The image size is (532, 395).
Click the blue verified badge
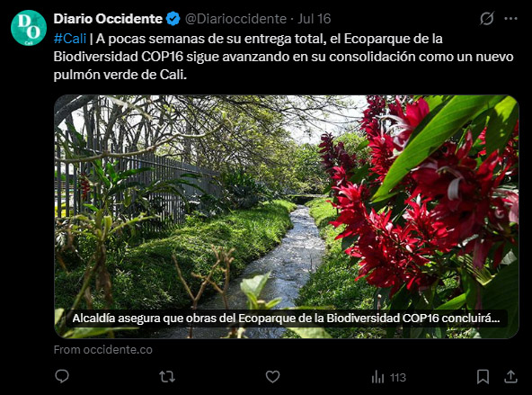(173, 19)
